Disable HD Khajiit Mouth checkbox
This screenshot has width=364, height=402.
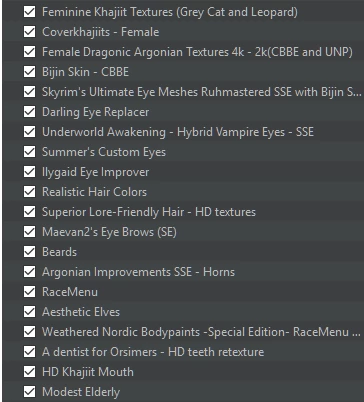click(29, 372)
